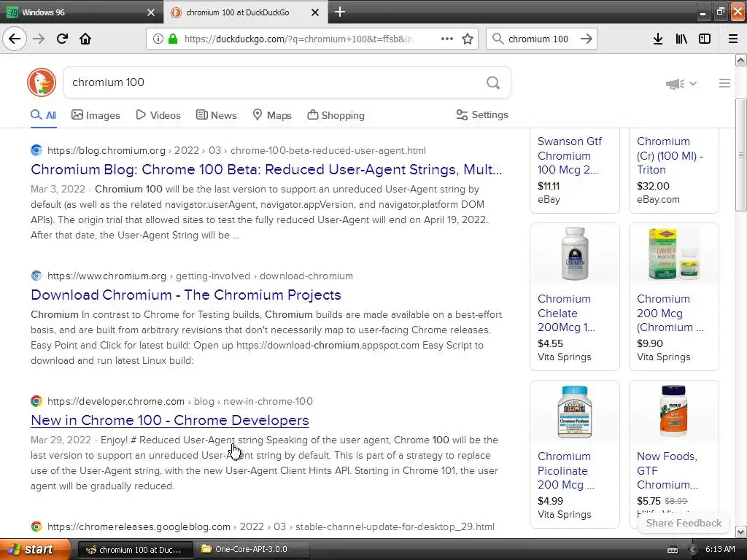The height and width of the screenshot is (560, 747).
Task: Click Chromium Chelate 200Mcg bottle image
Action: point(575,254)
